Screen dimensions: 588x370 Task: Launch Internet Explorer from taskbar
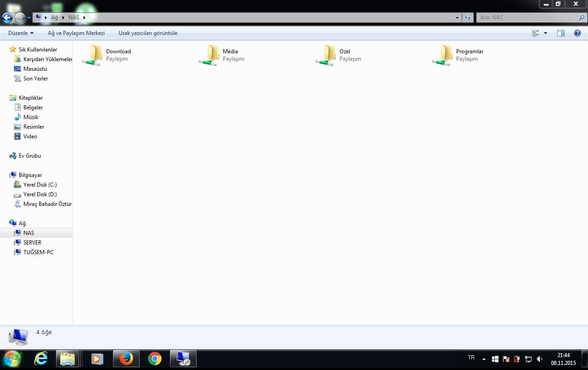pyautogui.click(x=41, y=359)
